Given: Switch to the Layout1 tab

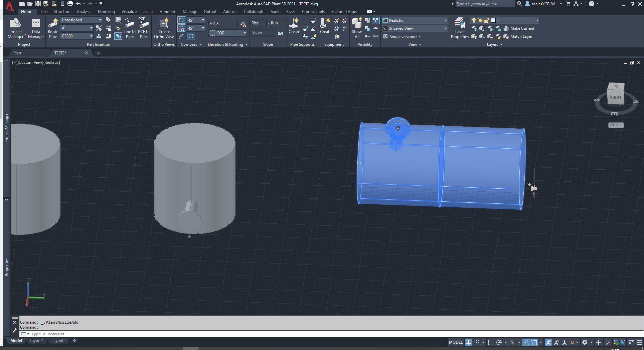Looking at the screenshot, I should point(36,341).
